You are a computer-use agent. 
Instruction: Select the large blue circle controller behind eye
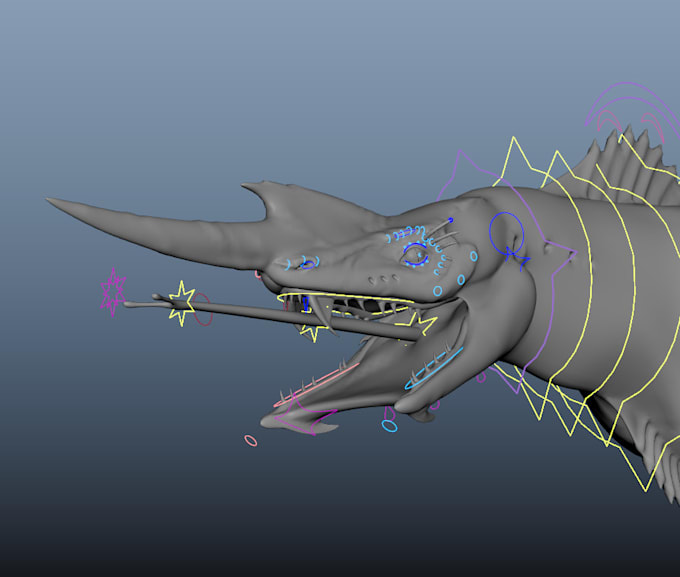[x=506, y=233]
